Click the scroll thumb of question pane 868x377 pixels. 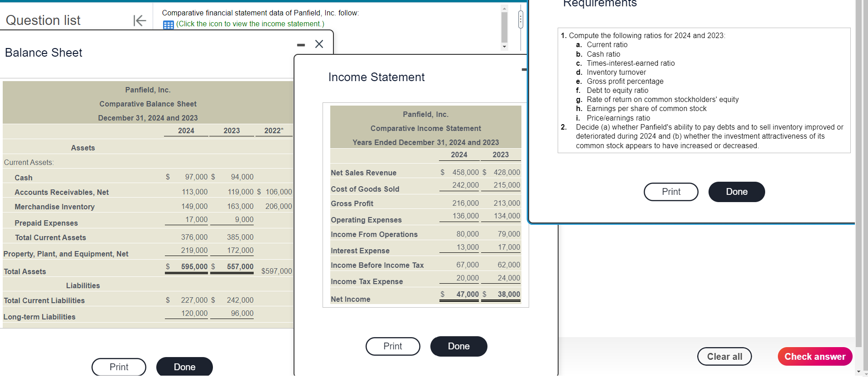(504, 27)
